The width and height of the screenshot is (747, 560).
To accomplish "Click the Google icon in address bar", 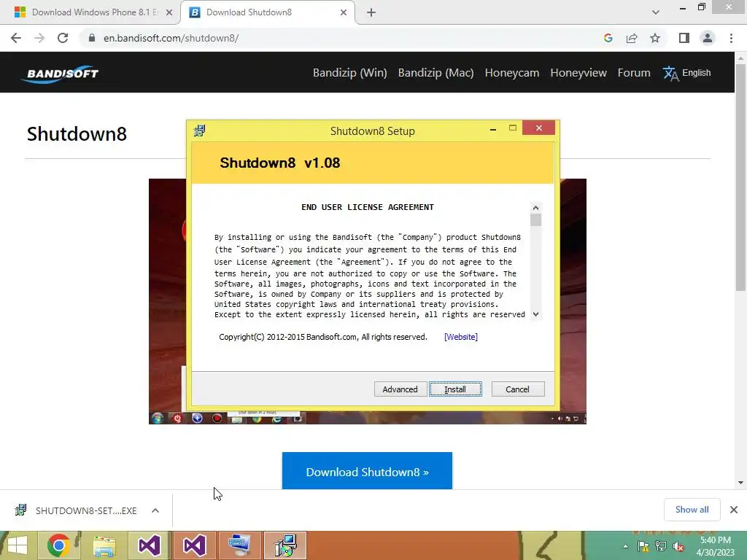I will 608,38.
